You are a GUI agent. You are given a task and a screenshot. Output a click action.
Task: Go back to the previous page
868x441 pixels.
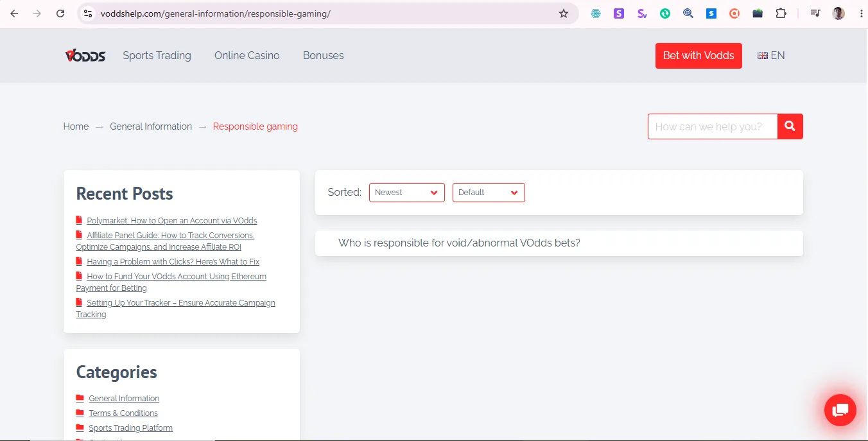tap(14, 13)
